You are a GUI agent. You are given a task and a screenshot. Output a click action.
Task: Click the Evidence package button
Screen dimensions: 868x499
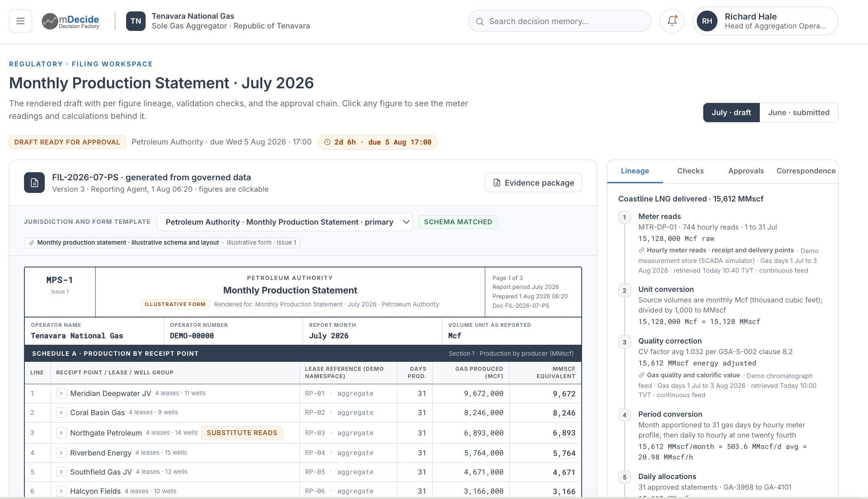pos(533,183)
